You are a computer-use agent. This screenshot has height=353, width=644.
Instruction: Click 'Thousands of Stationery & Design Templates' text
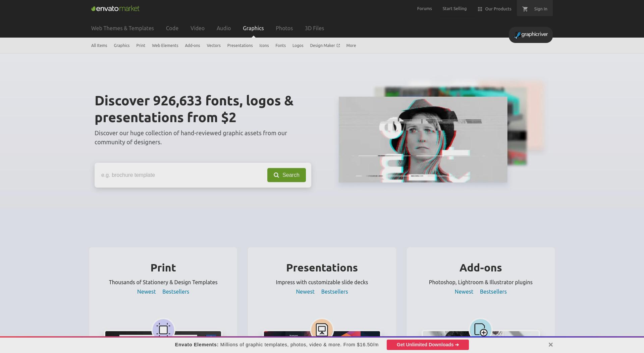pyautogui.click(x=163, y=282)
